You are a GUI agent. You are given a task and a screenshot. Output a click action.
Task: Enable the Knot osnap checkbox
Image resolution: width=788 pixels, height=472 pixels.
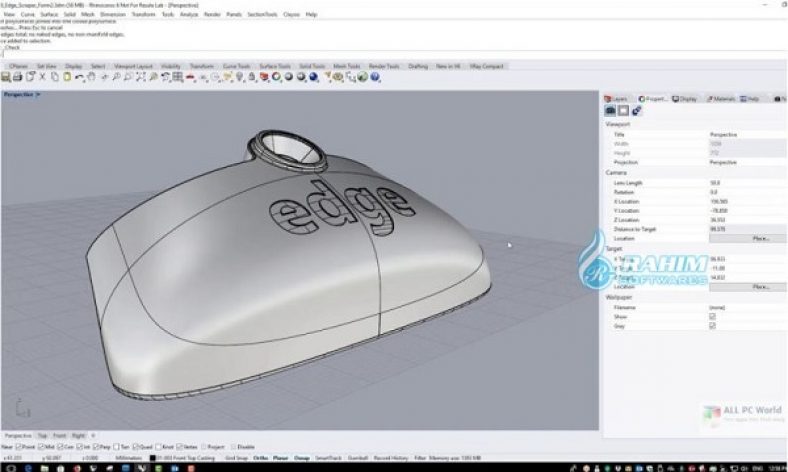158,447
